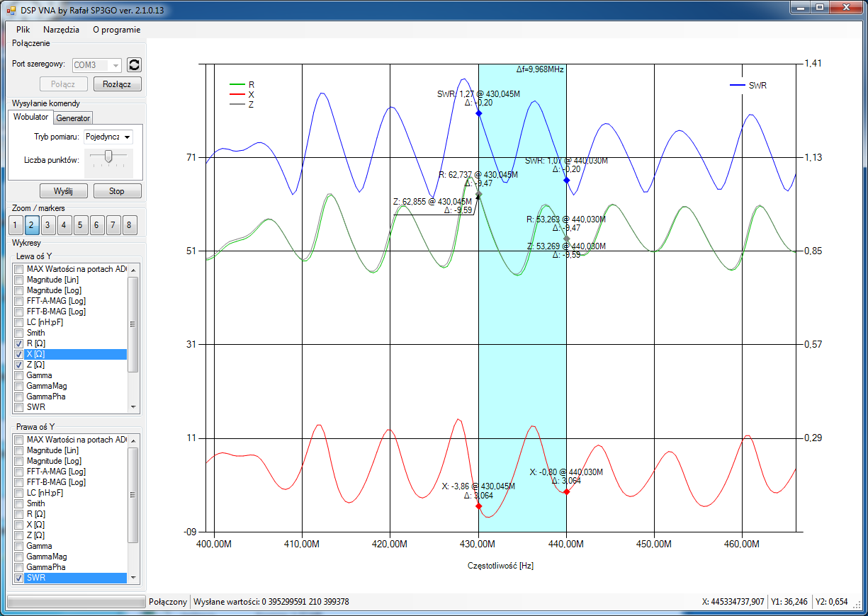
Task: Enable Smith in left Y axis list
Action: [19, 333]
